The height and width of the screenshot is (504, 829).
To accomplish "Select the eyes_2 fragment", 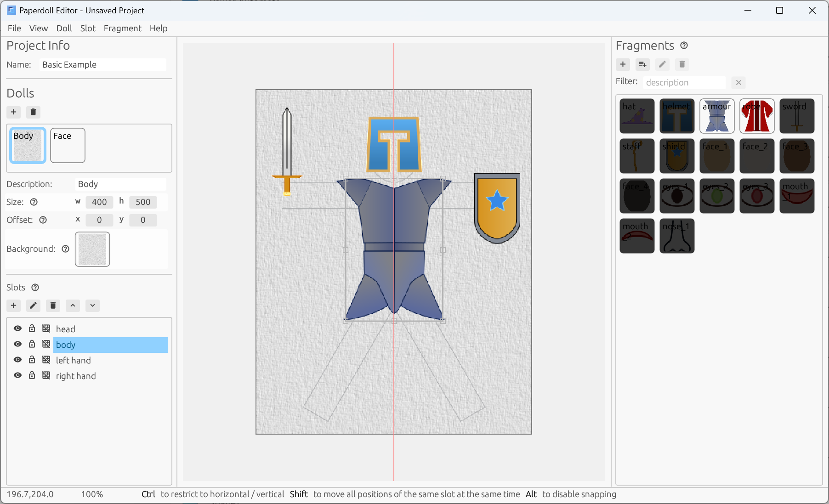I will (717, 196).
